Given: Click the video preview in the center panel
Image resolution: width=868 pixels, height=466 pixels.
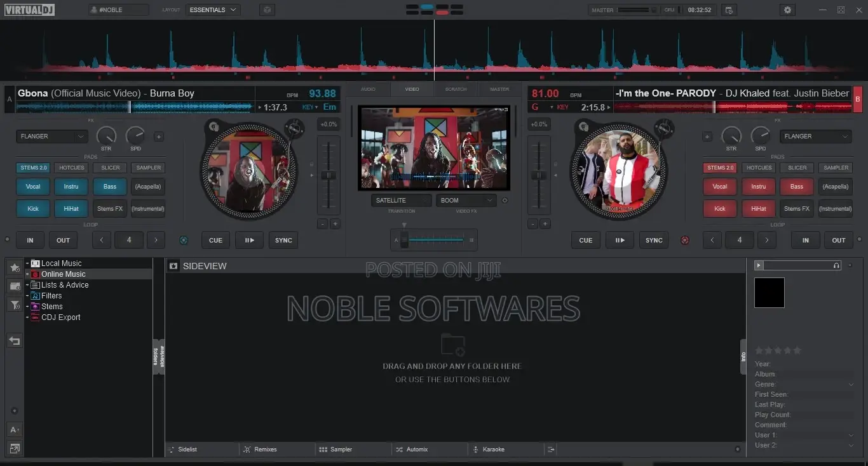Looking at the screenshot, I should click(x=434, y=147).
